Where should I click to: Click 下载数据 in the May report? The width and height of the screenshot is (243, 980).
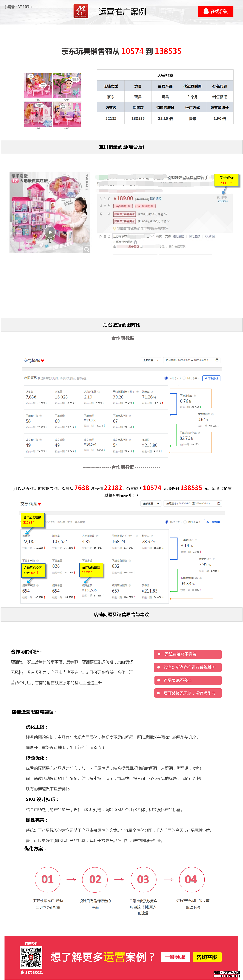(x=213, y=522)
